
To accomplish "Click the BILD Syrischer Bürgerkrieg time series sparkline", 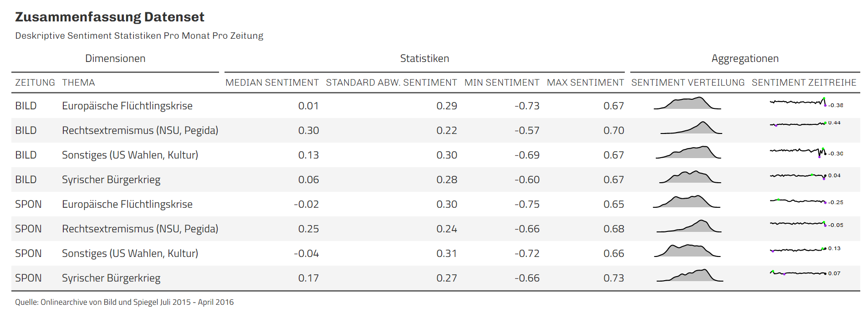I will point(798,176).
